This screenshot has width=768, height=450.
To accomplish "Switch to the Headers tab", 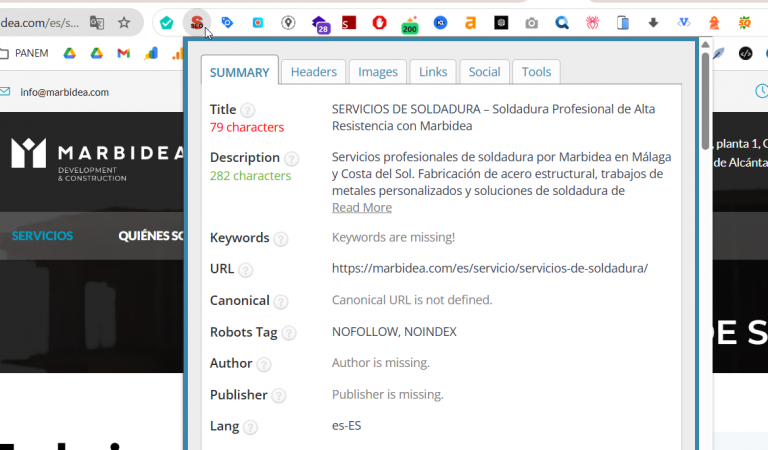I will coord(313,72).
